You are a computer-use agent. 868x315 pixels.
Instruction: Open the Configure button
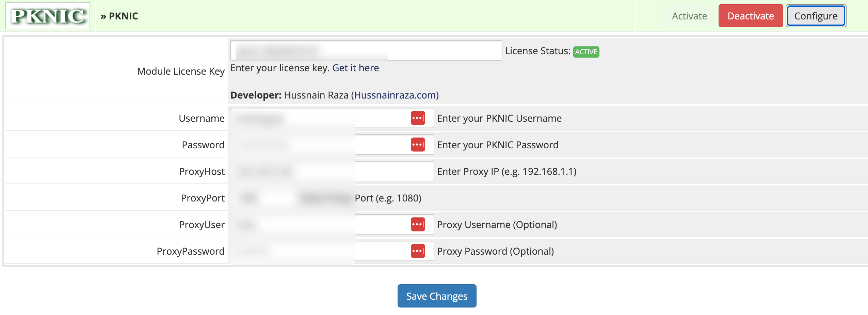click(x=816, y=16)
